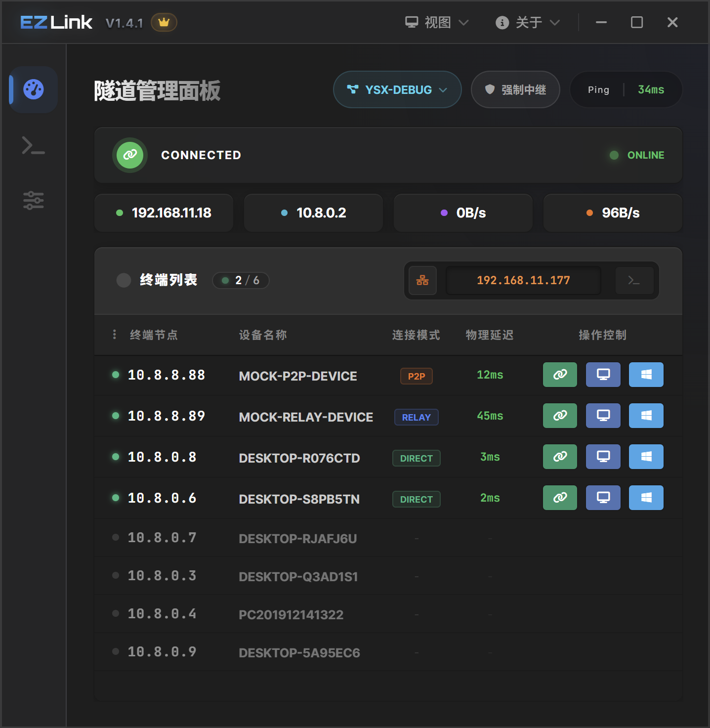Open remote desktop for 10.8.8.88

[x=603, y=375]
